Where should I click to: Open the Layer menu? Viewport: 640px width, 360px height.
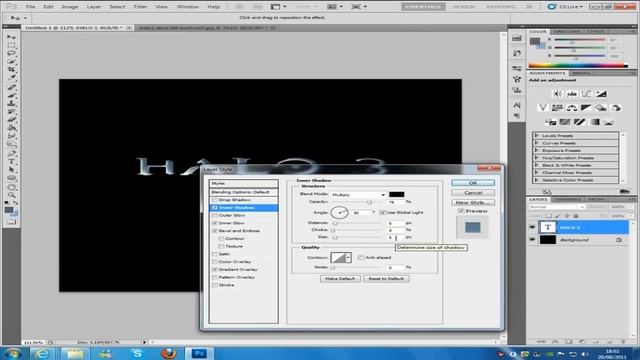(93, 7)
